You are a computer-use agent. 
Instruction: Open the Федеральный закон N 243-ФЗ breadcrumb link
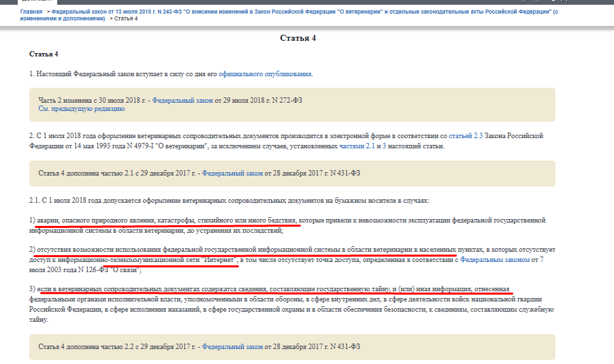pyautogui.click(x=289, y=15)
